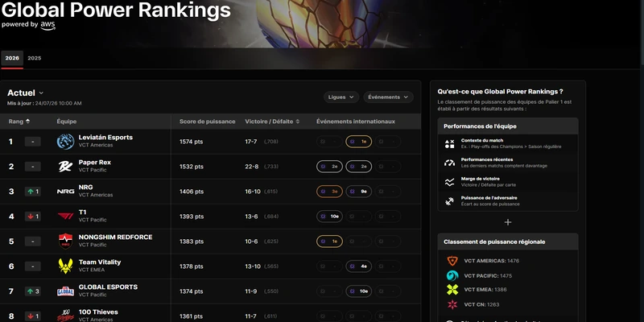The width and height of the screenshot is (644, 322).
Task: Select VCT PACIFIC: 1475 regional entry
Action: [488, 275]
